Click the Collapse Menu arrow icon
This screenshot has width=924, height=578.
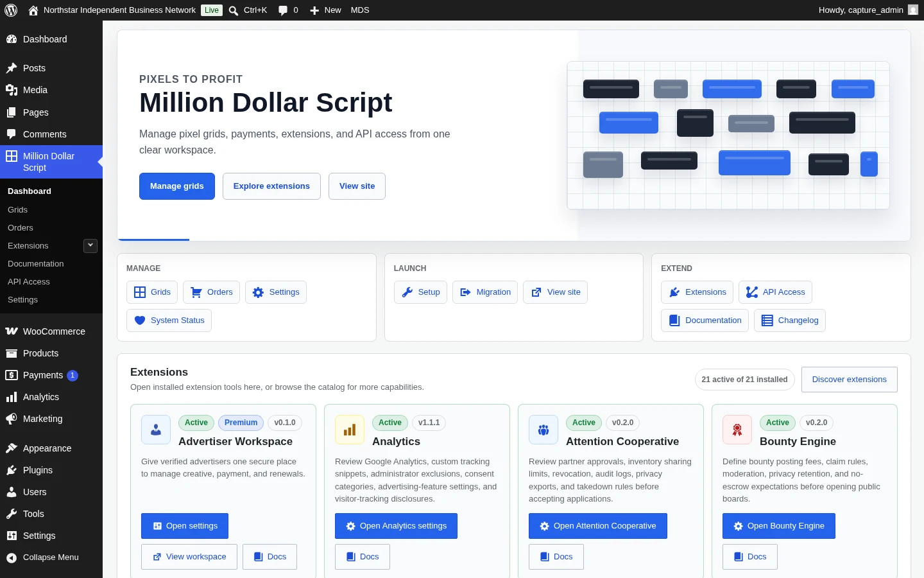click(x=12, y=557)
